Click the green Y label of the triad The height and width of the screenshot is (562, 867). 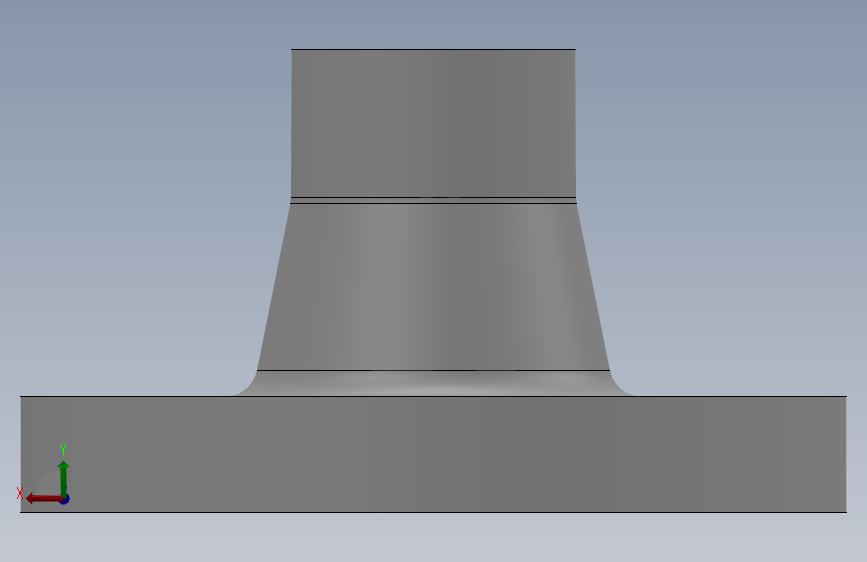[x=63, y=449]
